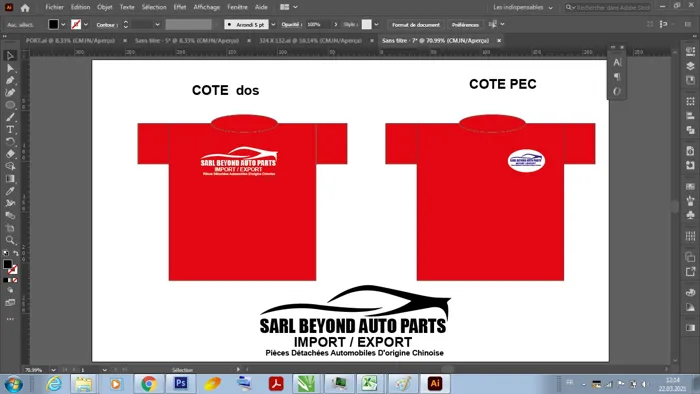
Task: Activate the Zoom tool
Action: tap(10, 240)
